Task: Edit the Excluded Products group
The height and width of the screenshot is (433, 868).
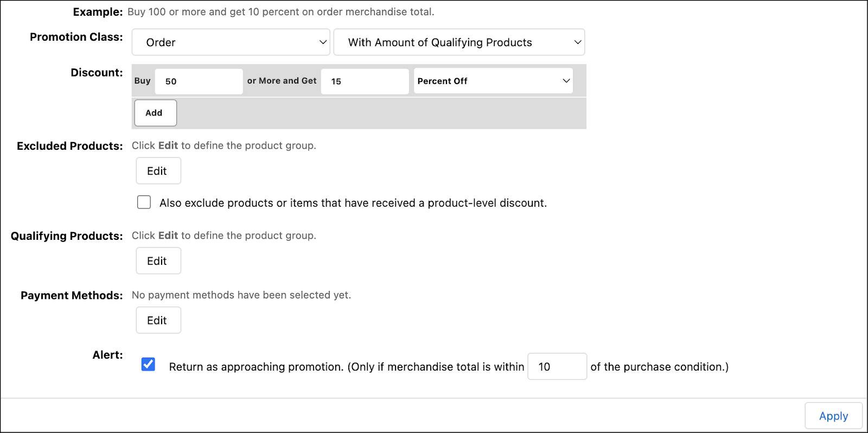Action: click(x=158, y=170)
